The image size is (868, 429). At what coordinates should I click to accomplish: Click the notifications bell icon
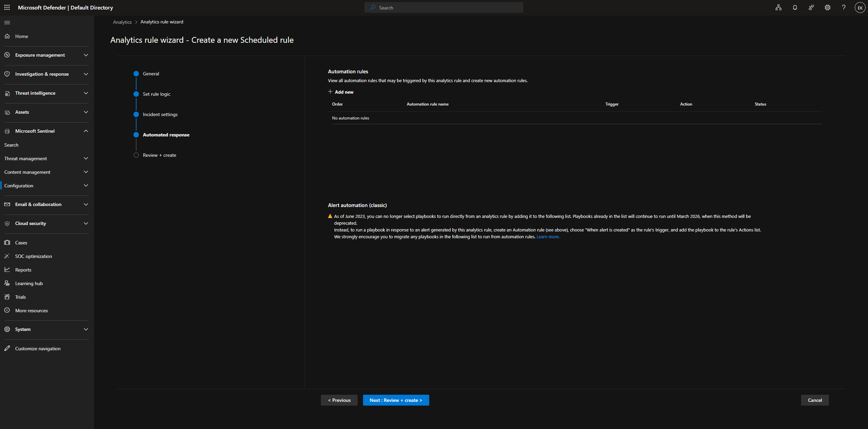click(x=795, y=7)
